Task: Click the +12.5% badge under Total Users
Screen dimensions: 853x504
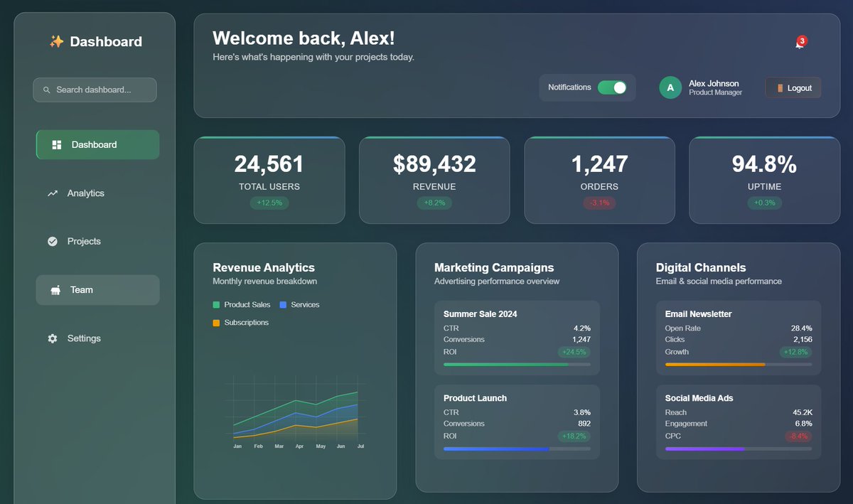Action: (x=269, y=203)
